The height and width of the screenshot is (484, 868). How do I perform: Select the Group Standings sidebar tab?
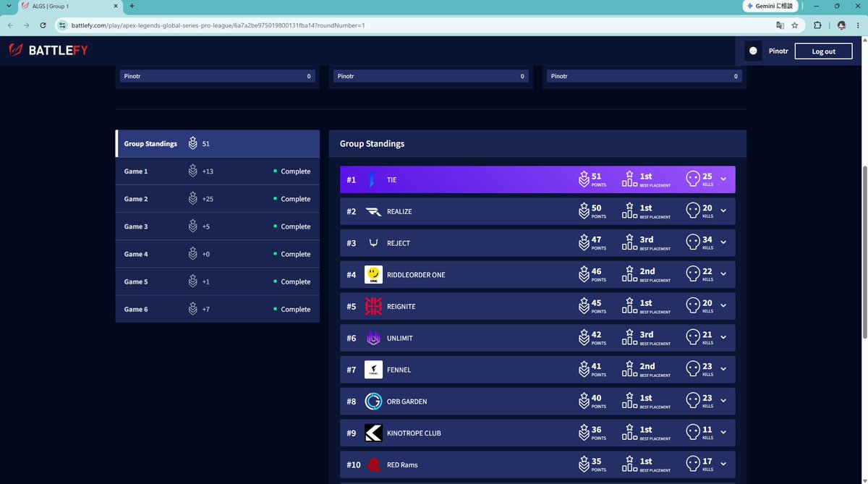[x=218, y=144]
